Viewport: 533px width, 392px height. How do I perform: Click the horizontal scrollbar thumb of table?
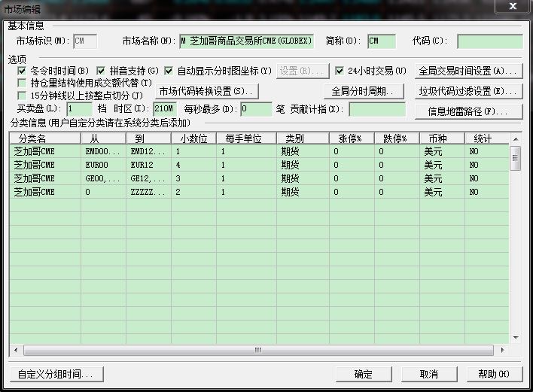[x=259, y=350]
